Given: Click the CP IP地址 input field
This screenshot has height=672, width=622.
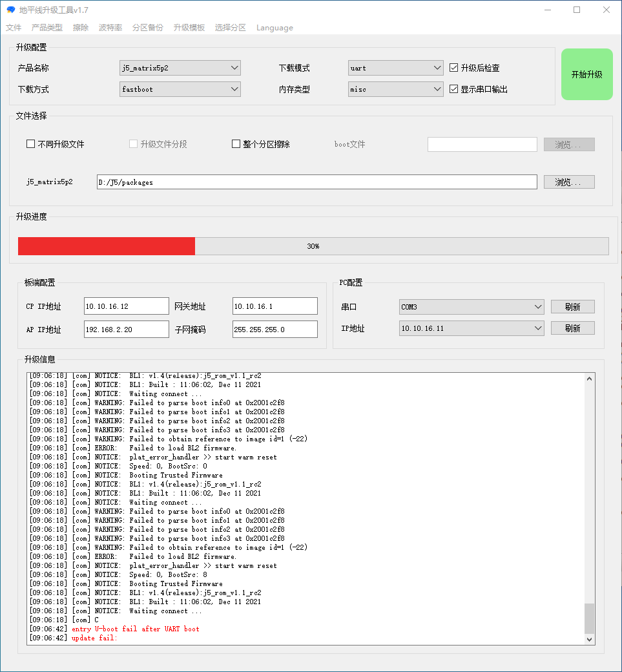Looking at the screenshot, I should click(126, 306).
